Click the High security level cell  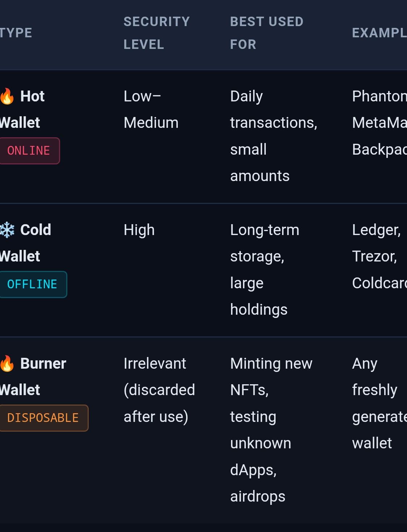coord(139,230)
